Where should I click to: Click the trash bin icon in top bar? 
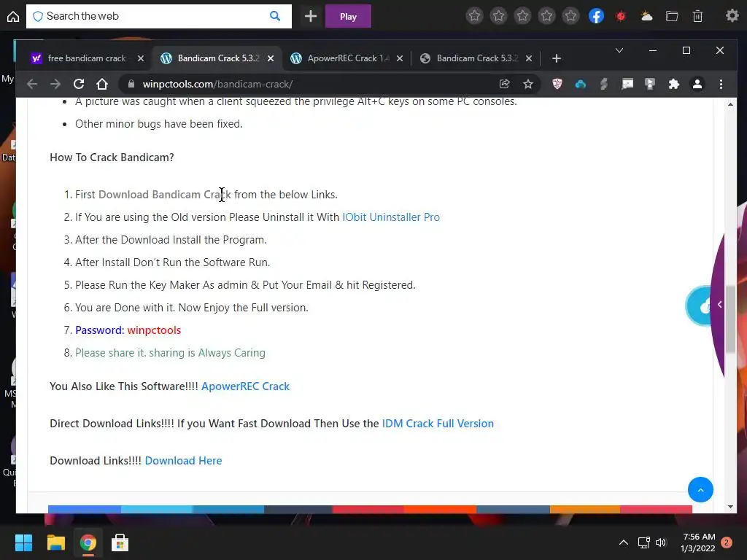pyautogui.click(x=697, y=16)
